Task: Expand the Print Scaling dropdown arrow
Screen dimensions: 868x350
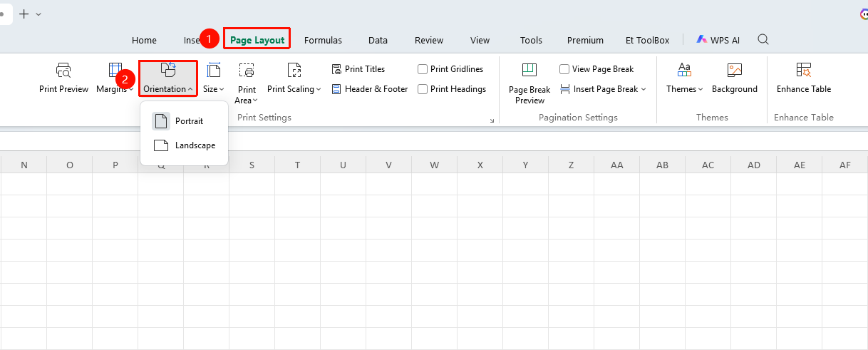Action: tap(318, 89)
